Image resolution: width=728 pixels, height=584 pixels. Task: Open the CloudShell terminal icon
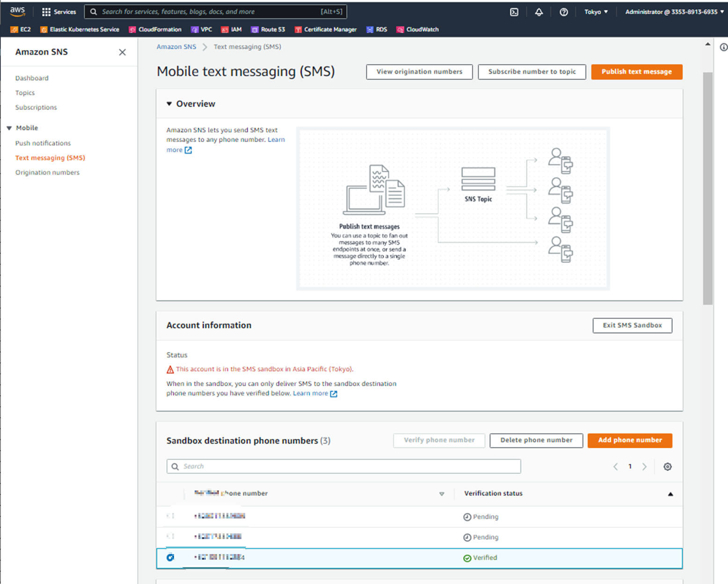(x=514, y=12)
